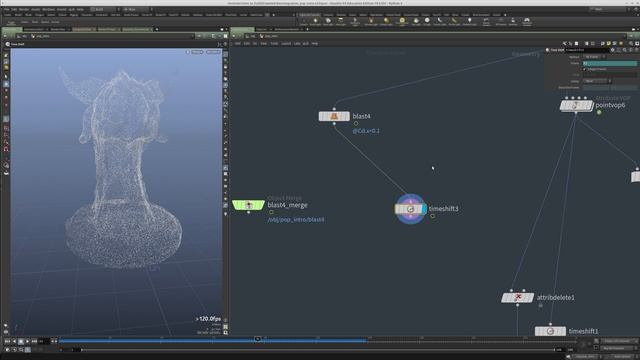Click the current frame marker on timeline
The height and width of the screenshot is (360, 640).
coord(258,339)
